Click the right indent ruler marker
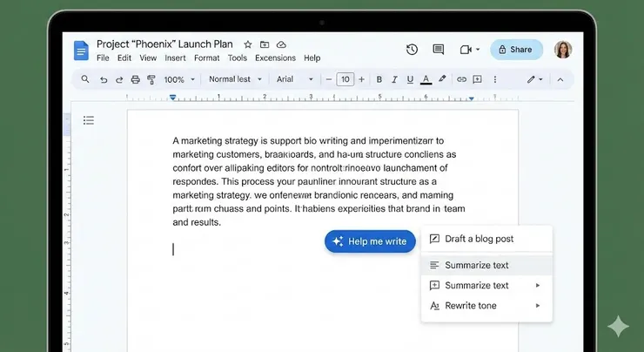Viewport: 644px width, 352px height. click(x=472, y=98)
